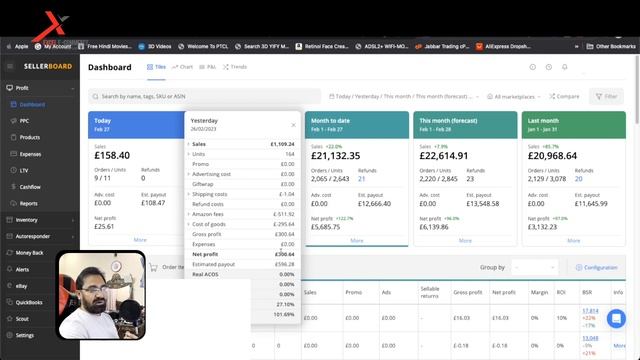Image resolution: width=640 pixels, height=360 pixels.
Task: Click the BSR link 13,048
Action: point(590,338)
